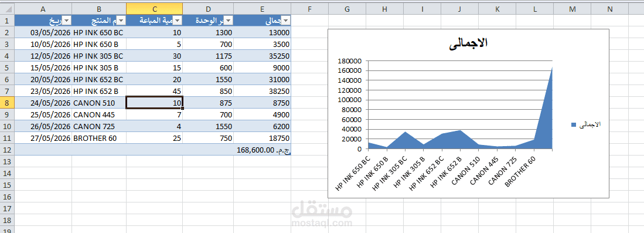
Task: Click cell with date 03/05/2026
Action: point(43,32)
